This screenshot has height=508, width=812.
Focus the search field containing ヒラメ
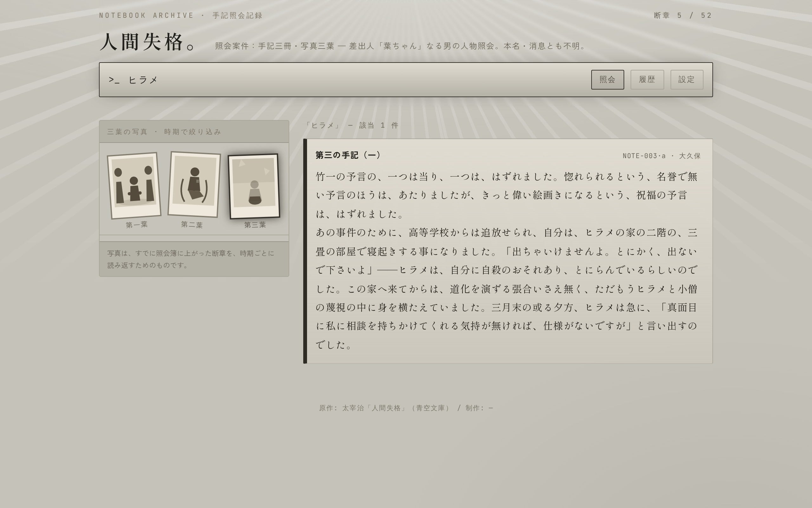tap(356, 80)
